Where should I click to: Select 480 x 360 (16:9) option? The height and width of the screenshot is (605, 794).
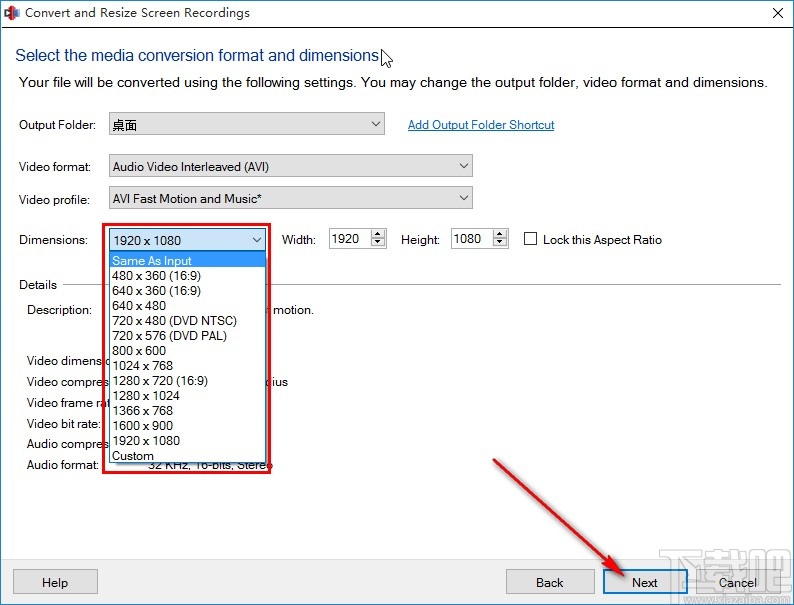187,275
